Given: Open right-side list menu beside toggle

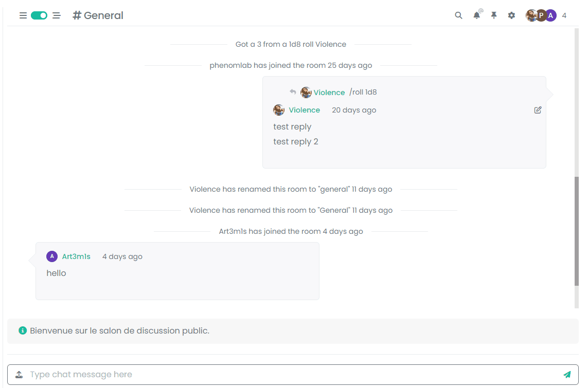Looking at the screenshot, I should (x=57, y=15).
